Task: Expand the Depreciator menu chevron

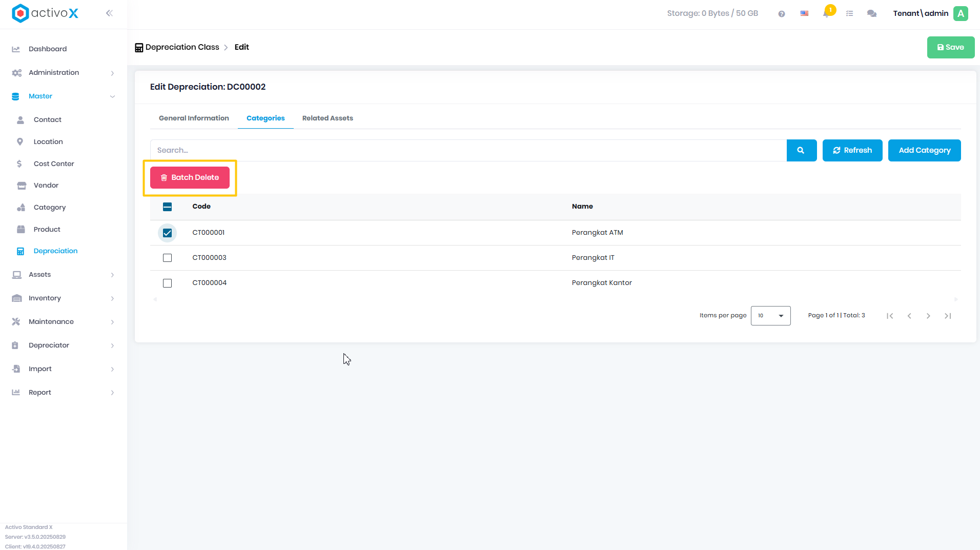Action: tap(112, 346)
